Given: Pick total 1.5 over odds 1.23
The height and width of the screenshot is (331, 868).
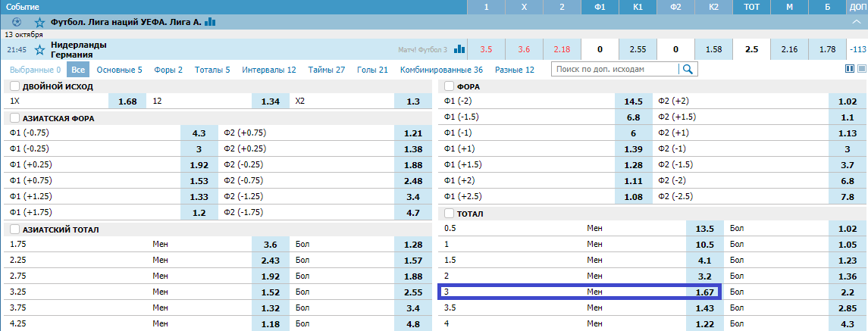Looking at the screenshot, I should point(848,260).
